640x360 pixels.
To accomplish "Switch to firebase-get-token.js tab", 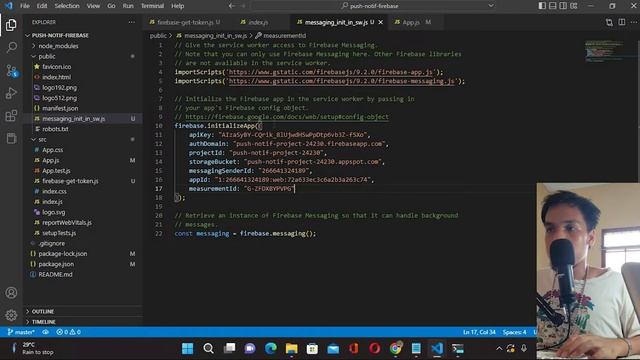I will coord(184,22).
